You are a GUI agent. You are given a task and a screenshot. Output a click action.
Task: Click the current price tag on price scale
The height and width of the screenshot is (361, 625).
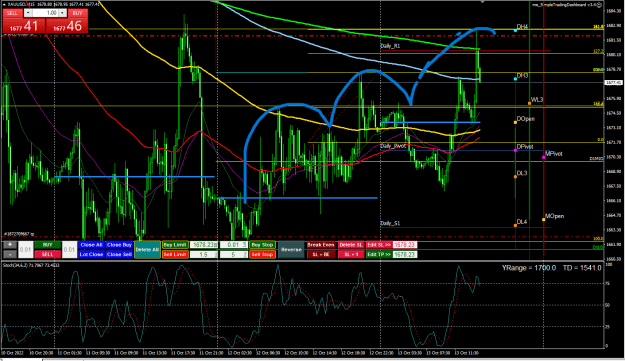(614, 82)
